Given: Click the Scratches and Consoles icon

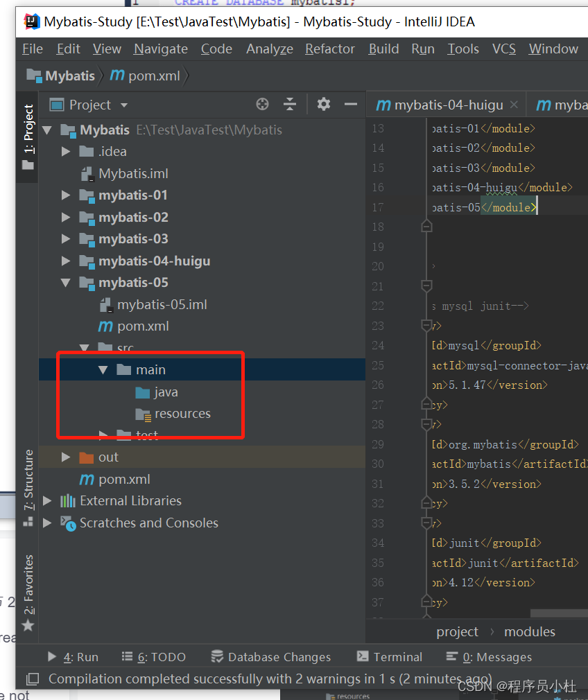Looking at the screenshot, I should pos(69,523).
